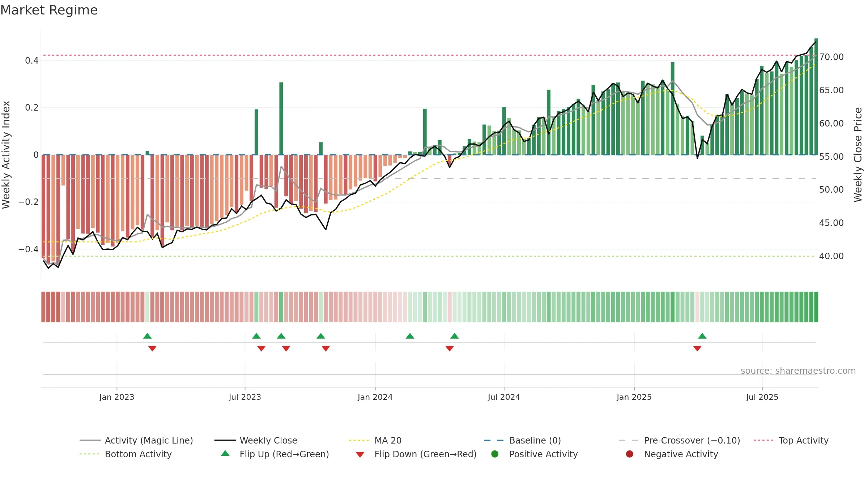Click green circle icon for Positive Activity
Viewport: 868px width, 488px height.
point(495,454)
